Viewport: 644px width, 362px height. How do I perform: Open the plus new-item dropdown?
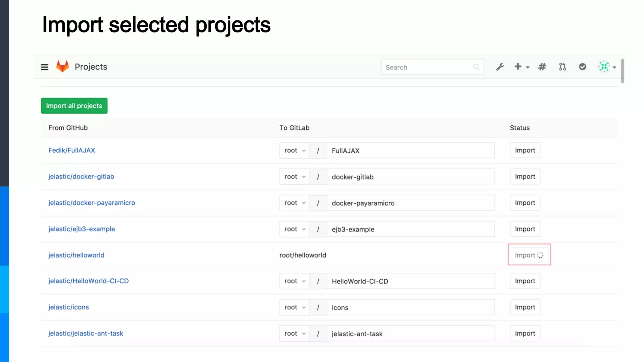tap(522, 67)
